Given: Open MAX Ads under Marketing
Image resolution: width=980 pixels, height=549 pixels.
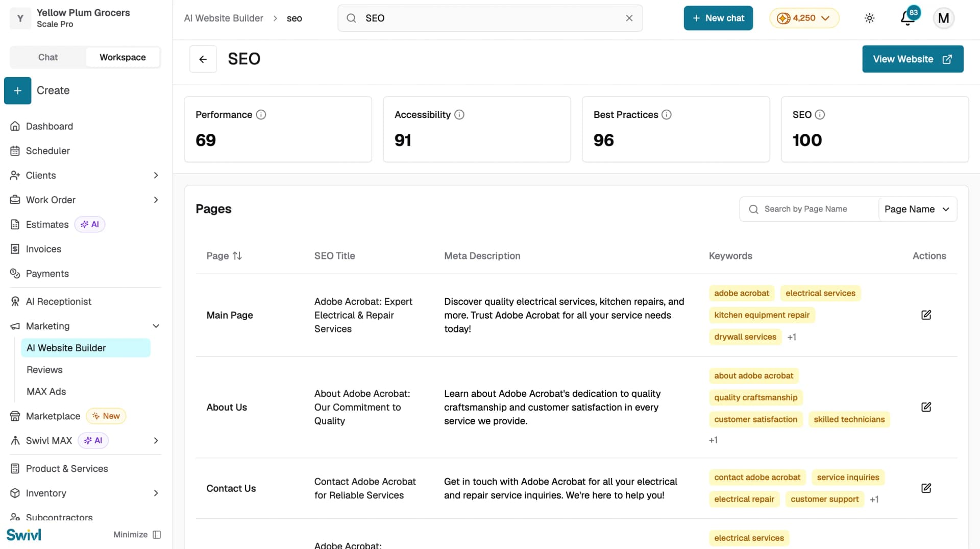Looking at the screenshot, I should pyautogui.click(x=46, y=392).
